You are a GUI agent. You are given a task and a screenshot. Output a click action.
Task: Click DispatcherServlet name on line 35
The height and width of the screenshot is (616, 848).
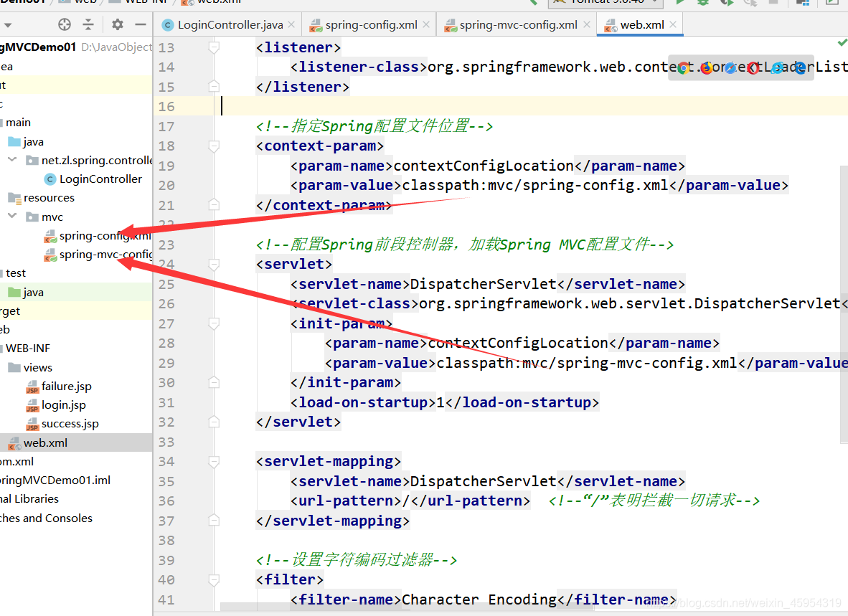(484, 481)
